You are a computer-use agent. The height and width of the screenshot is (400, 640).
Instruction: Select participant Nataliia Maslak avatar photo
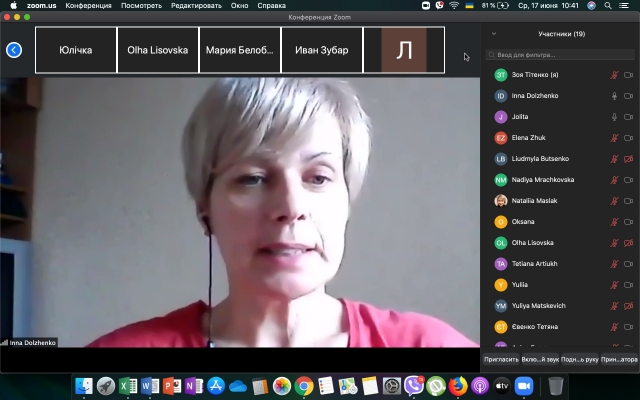501,201
